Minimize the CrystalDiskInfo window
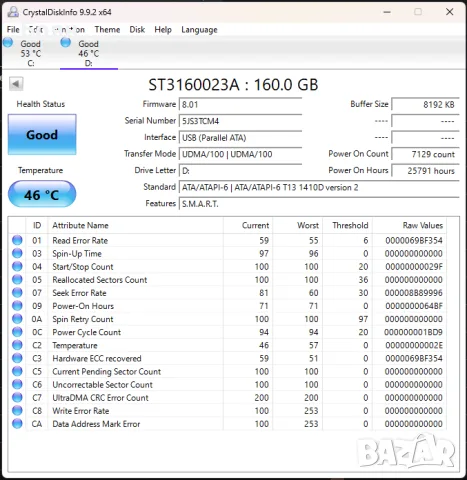 (x=387, y=12)
